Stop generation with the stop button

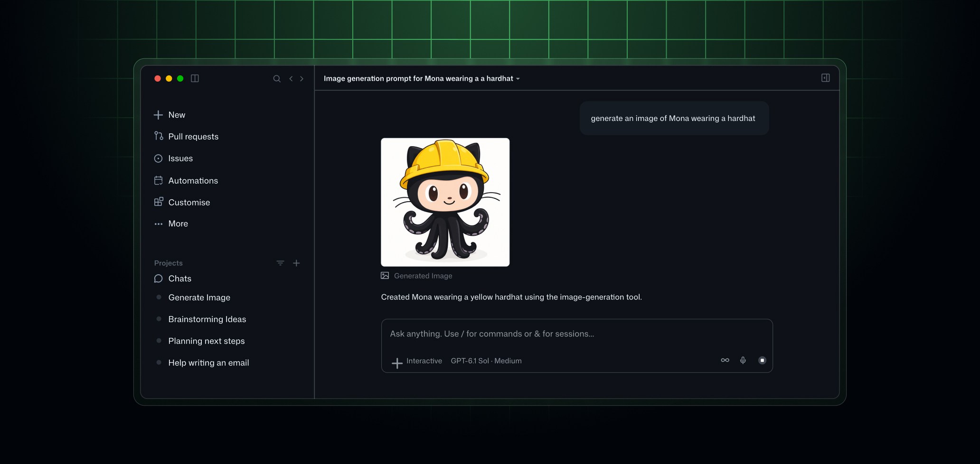pos(762,361)
